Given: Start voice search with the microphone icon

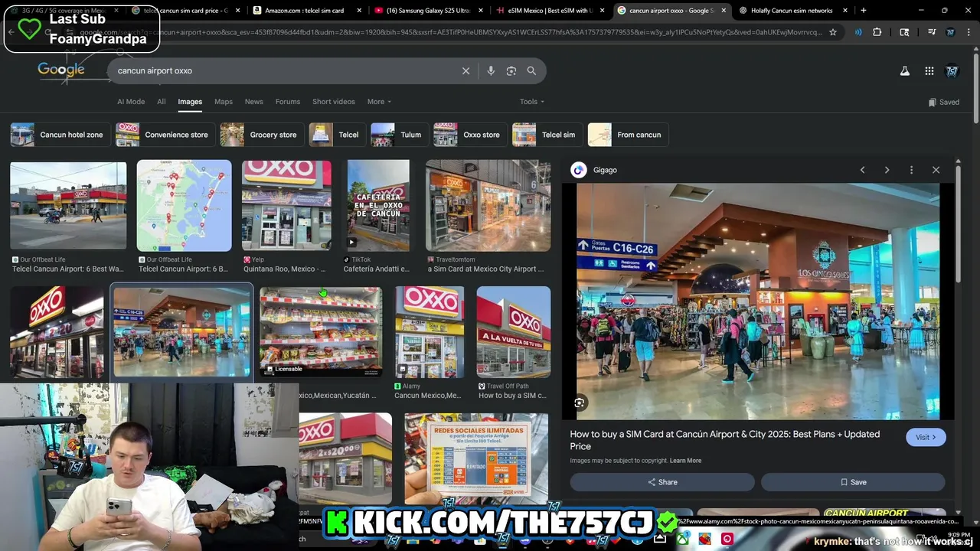Looking at the screenshot, I should (491, 70).
